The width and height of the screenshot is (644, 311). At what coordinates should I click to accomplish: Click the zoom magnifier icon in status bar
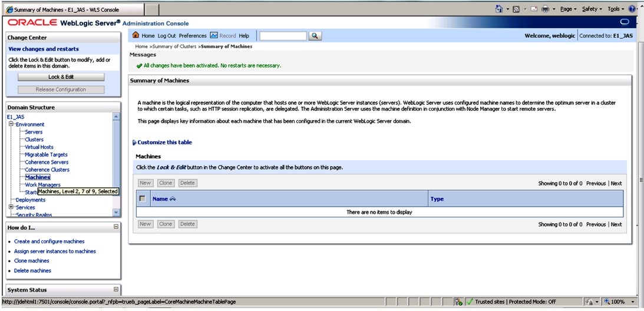click(606, 302)
